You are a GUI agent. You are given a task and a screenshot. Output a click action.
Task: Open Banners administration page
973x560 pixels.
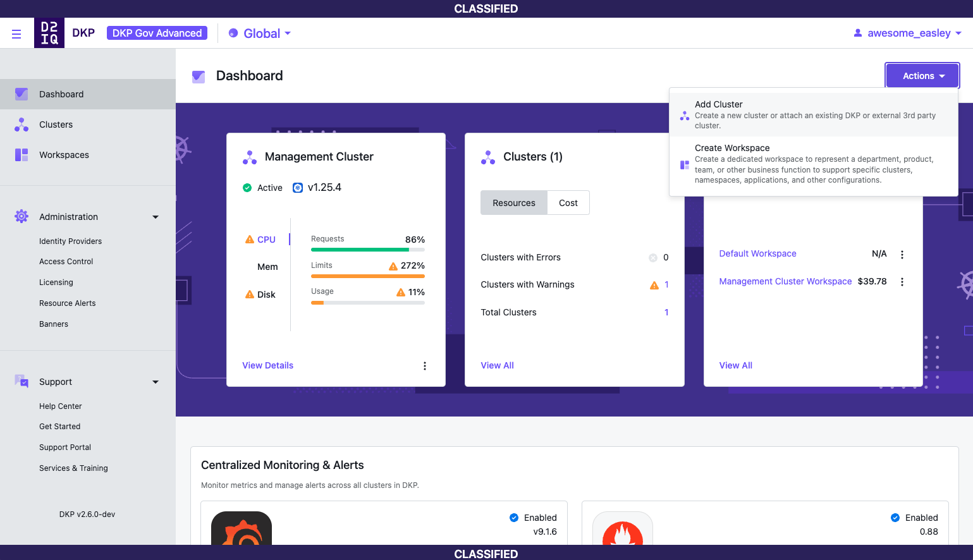coord(54,324)
